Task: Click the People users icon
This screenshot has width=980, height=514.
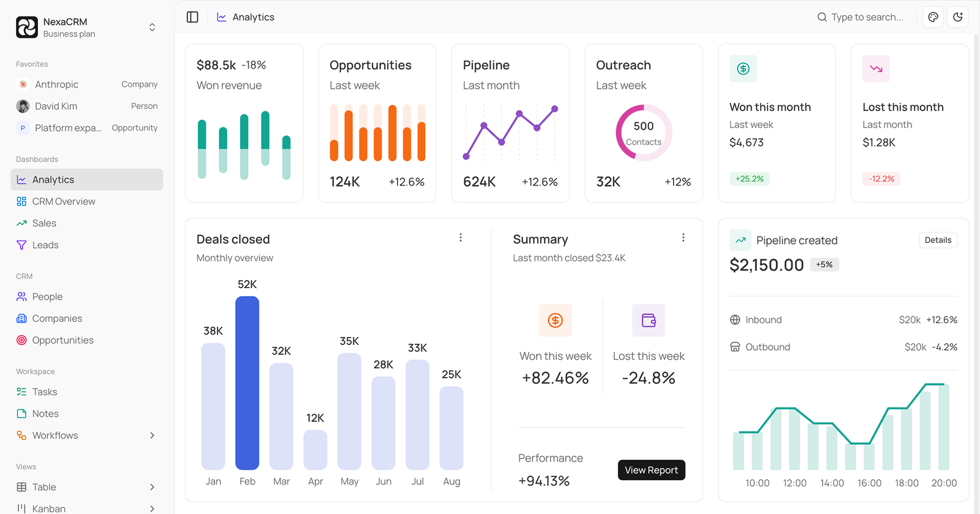Action: click(x=21, y=297)
